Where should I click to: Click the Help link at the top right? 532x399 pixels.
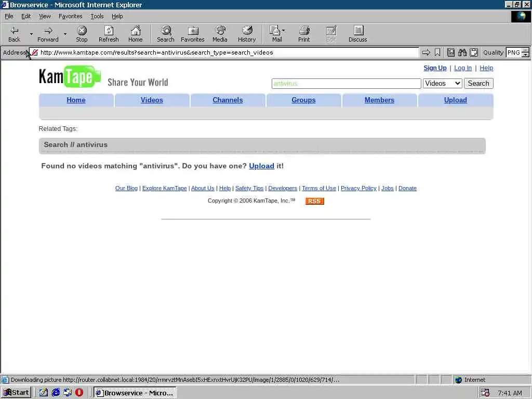[x=486, y=68]
